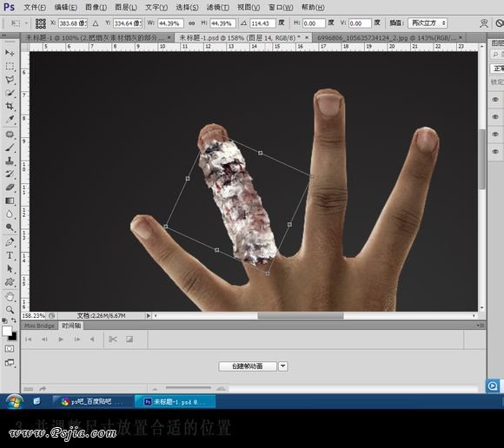Click the foreground color swatch
504x448 pixels.
point(7,331)
